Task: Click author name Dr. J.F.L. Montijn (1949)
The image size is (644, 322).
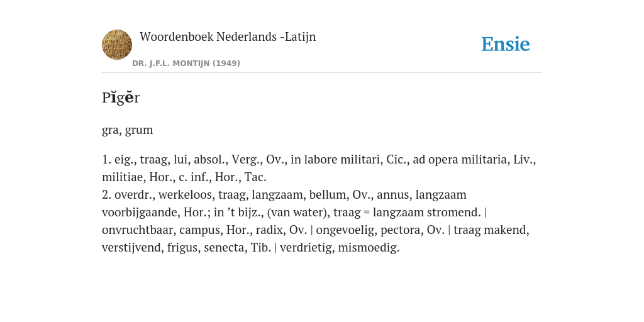Action: click(x=186, y=64)
